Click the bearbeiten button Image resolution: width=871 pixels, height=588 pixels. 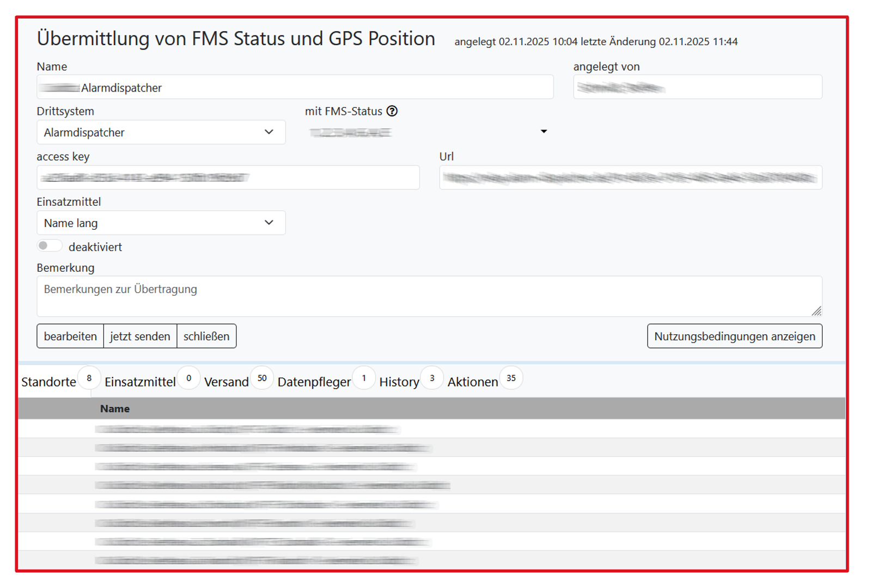[x=70, y=336]
